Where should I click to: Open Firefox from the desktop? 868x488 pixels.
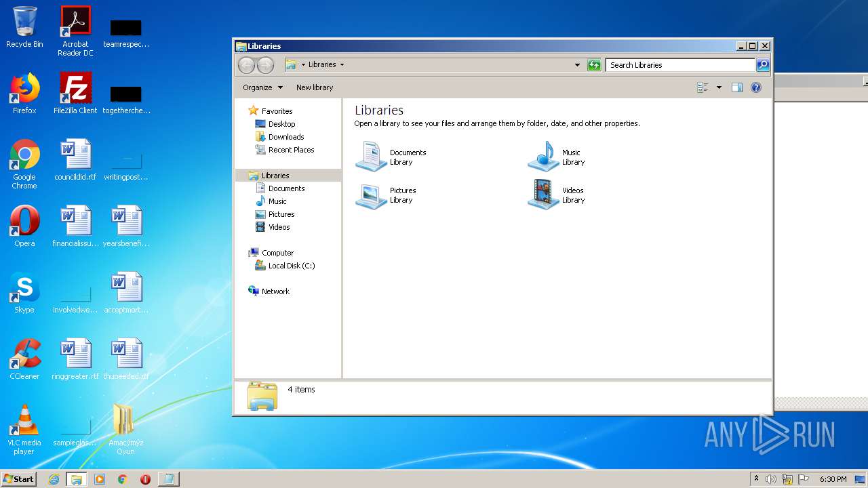click(x=24, y=94)
